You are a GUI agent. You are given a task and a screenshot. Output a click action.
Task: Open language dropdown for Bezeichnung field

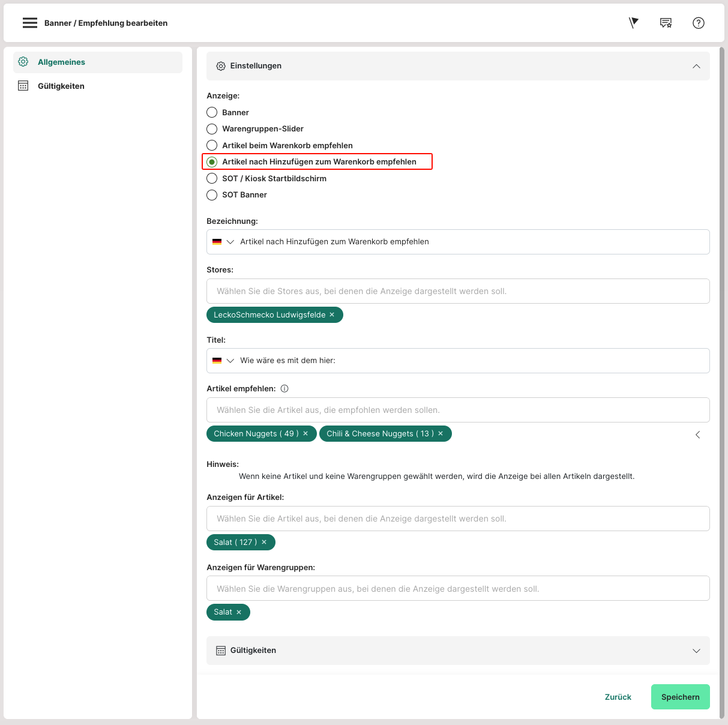(223, 242)
